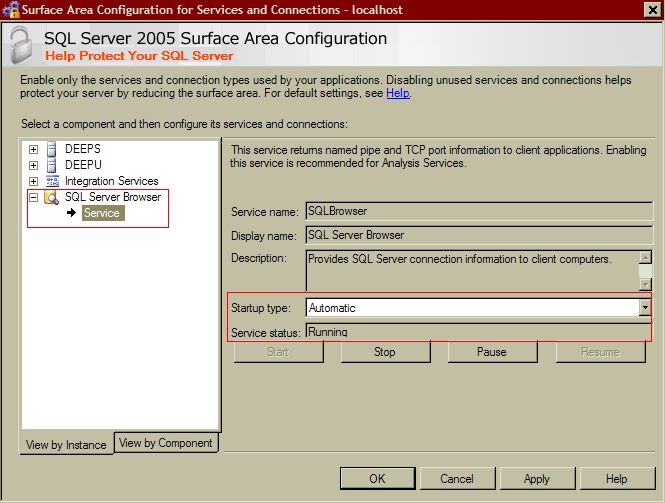The image size is (665, 503).
Task: Select Integration Services in the tree
Action: click(112, 181)
